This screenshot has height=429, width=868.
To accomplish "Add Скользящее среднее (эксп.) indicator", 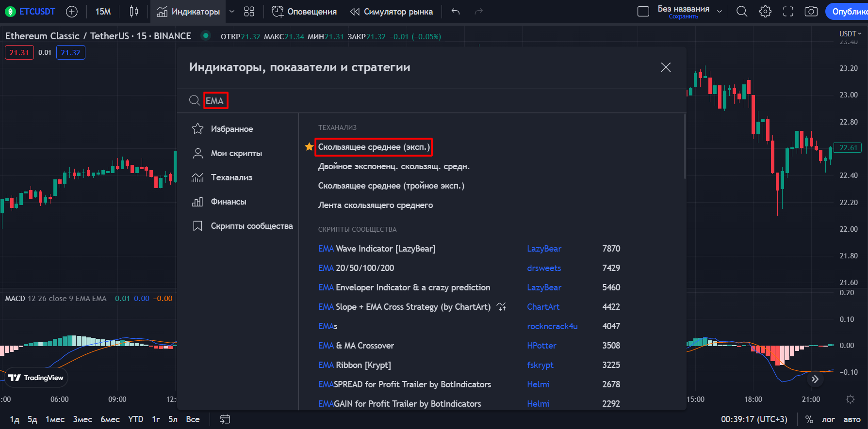I will click(x=374, y=147).
